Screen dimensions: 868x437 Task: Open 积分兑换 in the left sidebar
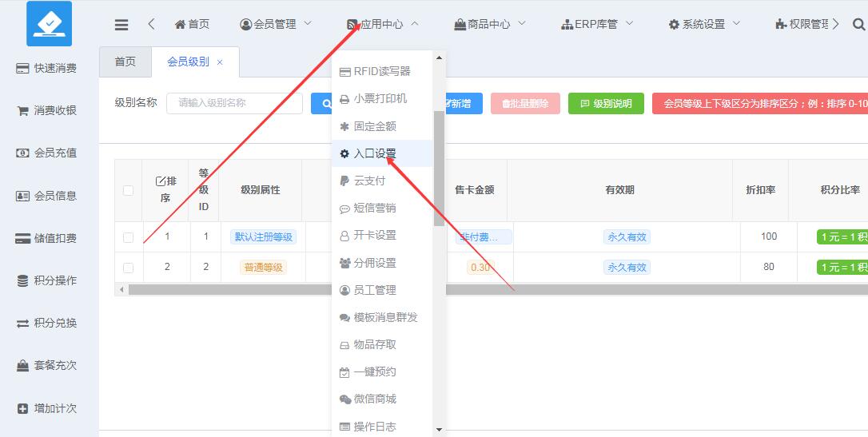click(x=48, y=324)
